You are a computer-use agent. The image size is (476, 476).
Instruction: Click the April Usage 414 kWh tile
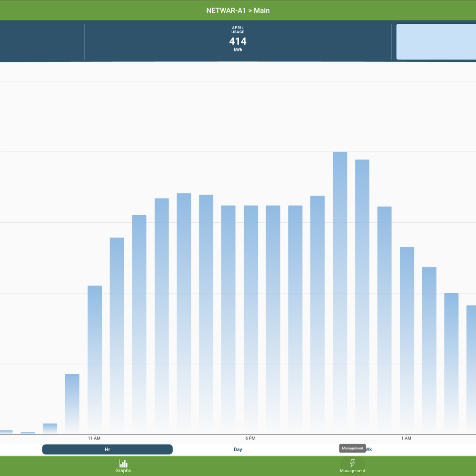[238, 41]
